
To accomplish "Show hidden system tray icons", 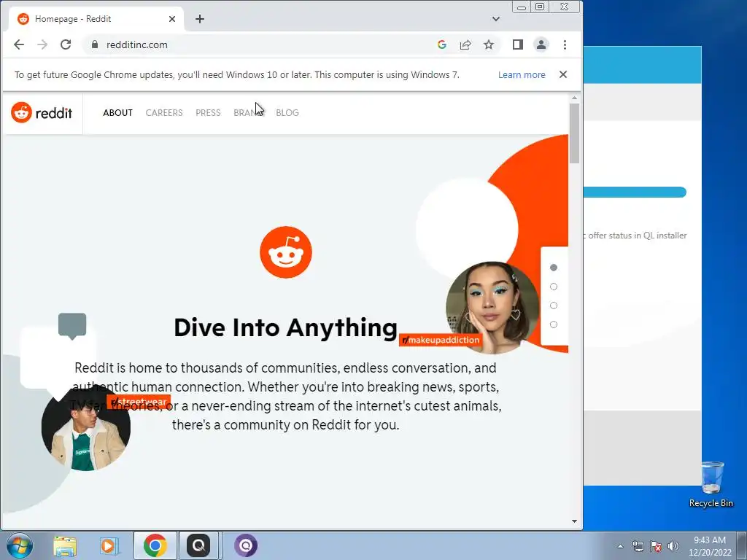I will pos(620,546).
